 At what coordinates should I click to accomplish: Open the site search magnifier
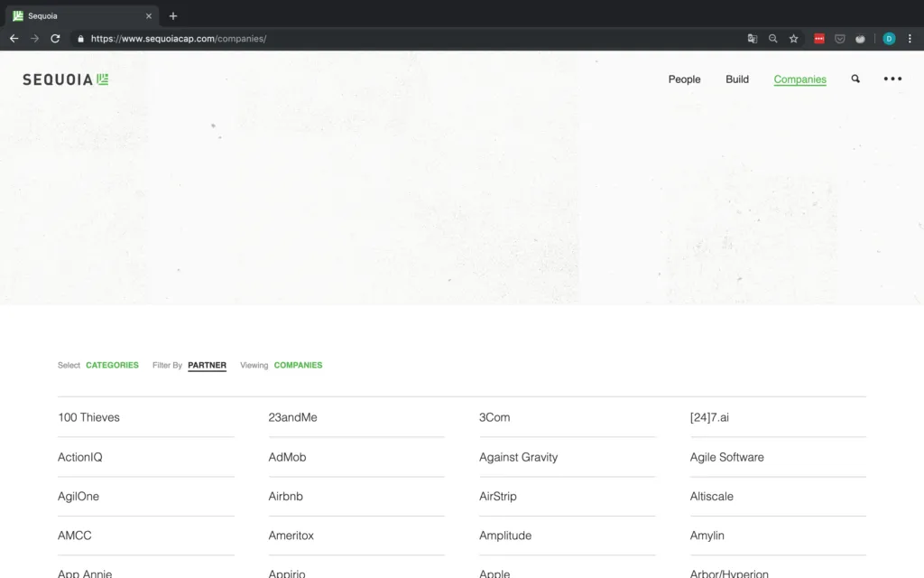coord(855,79)
